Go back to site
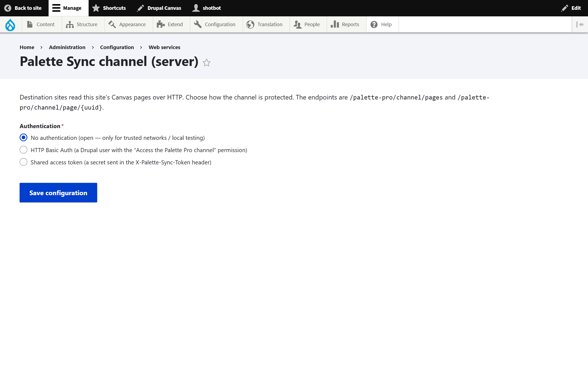Viewport: 588px width, 368px height. click(23, 8)
